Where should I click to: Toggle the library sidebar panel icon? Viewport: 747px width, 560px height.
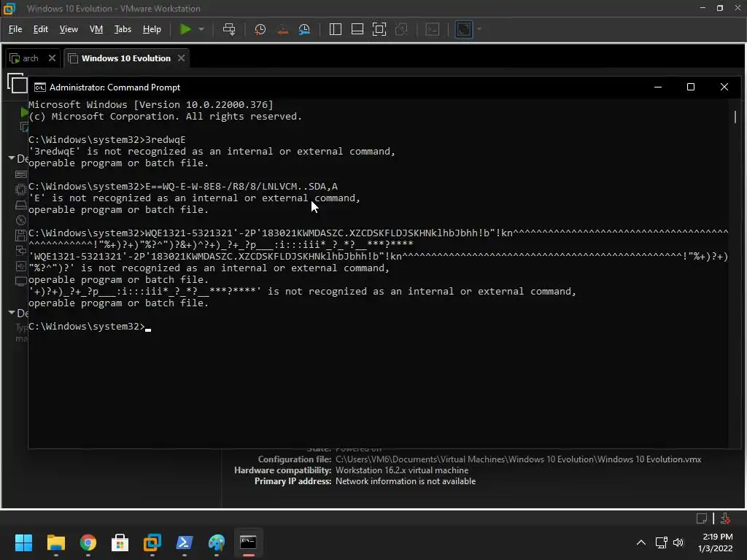(336, 29)
